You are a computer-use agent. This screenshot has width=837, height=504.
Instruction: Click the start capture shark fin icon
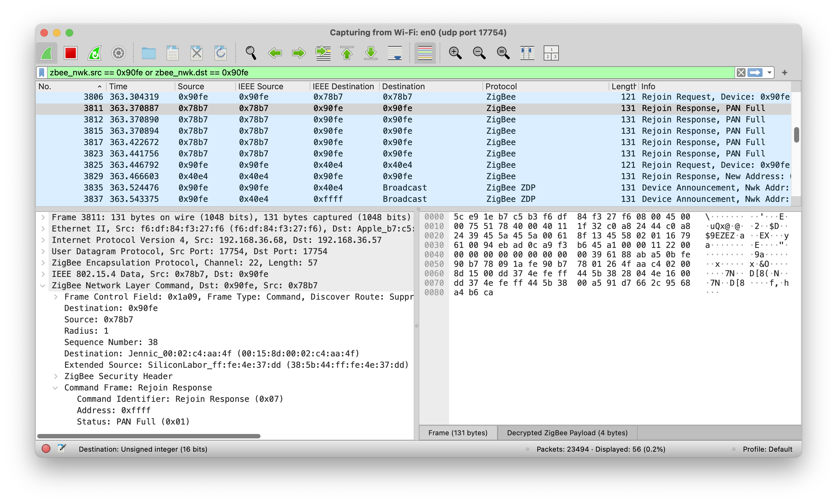47,53
